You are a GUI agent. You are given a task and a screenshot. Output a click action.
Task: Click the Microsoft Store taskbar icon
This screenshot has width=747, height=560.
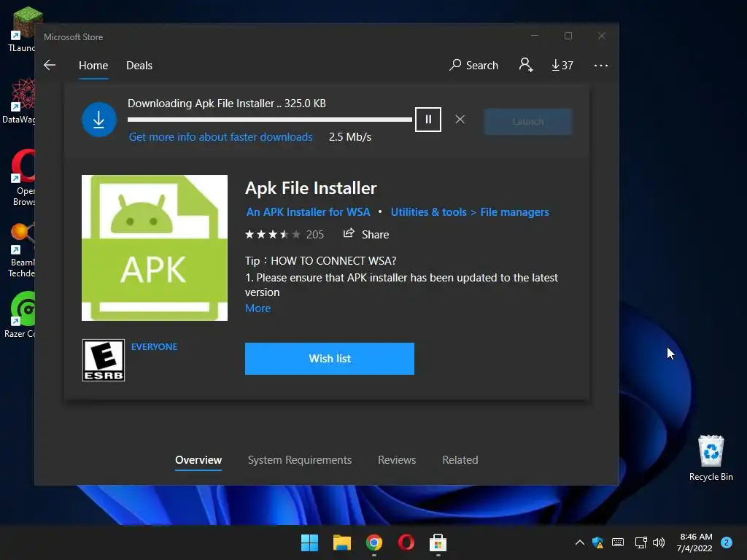tap(438, 542)
